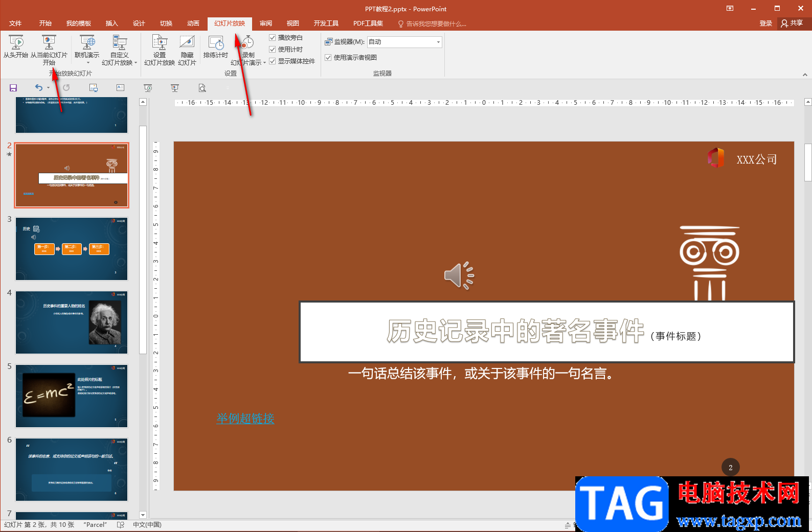The width and height of the screenshot is (812, 532).
Task: Start slideshow from beginning (从头开始)
Action: tap(16, 47)
